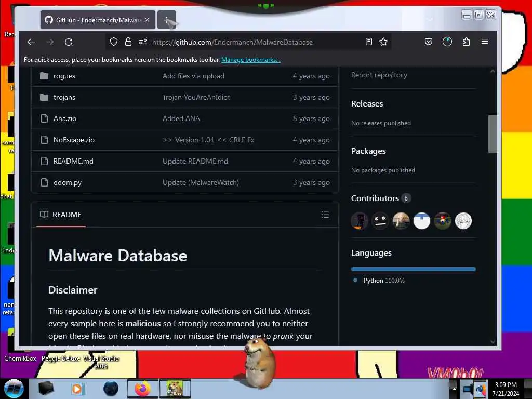Click the third contributor avatar

tap(401, 221)
